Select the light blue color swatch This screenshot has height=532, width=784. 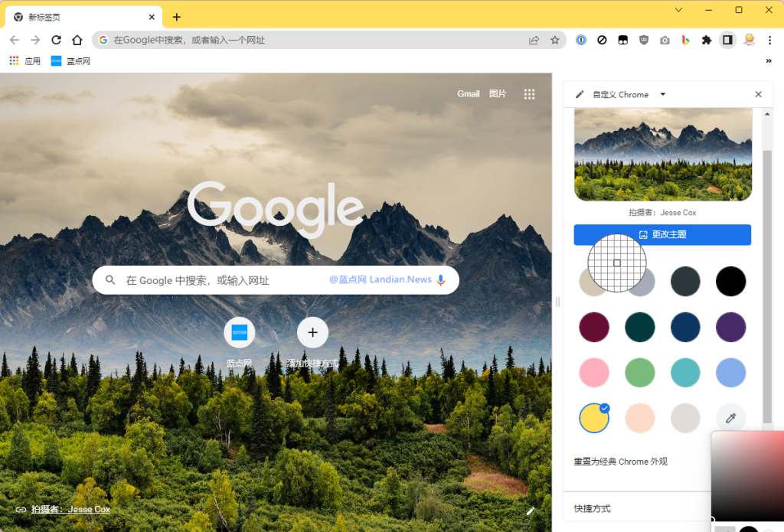click(731, 373)
